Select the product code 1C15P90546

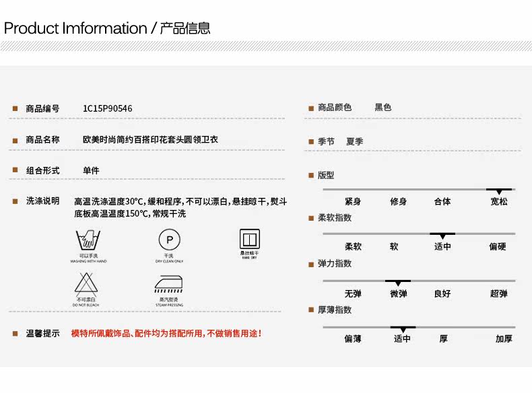(x=108, y=108)
